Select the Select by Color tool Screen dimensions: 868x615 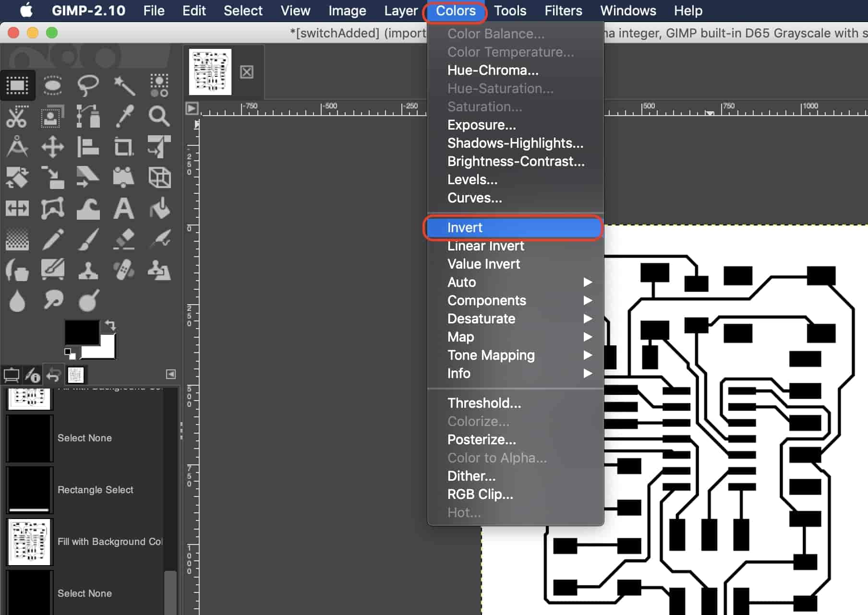(x=159, y=85)
